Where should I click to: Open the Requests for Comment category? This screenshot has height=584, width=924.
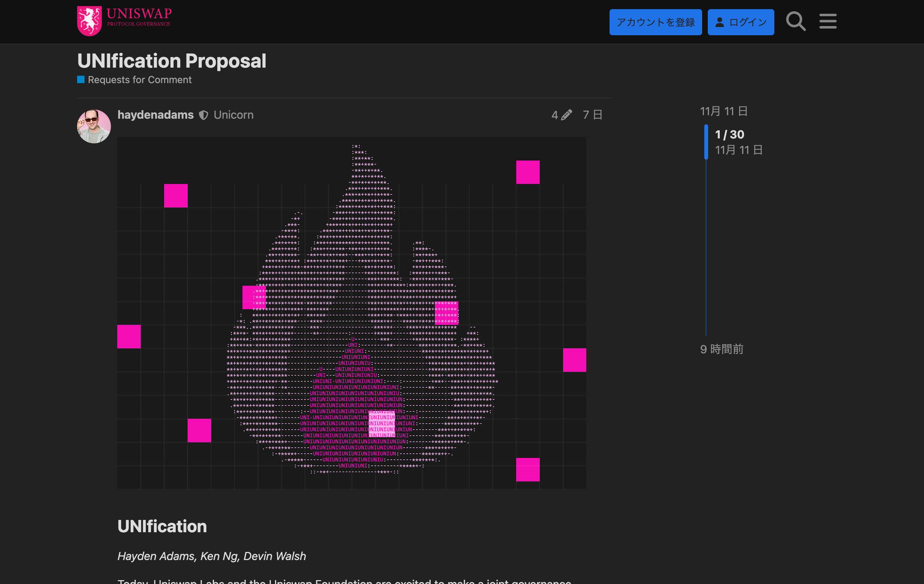139,79
